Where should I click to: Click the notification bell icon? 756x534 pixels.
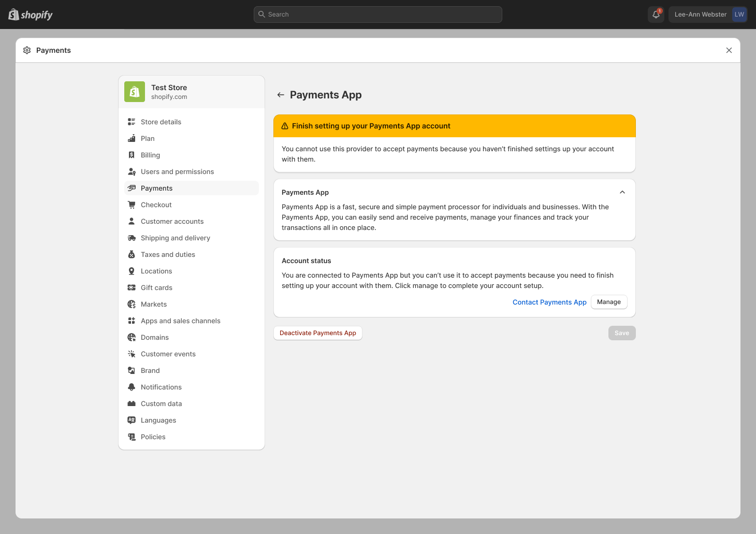[x=656, y=15]
